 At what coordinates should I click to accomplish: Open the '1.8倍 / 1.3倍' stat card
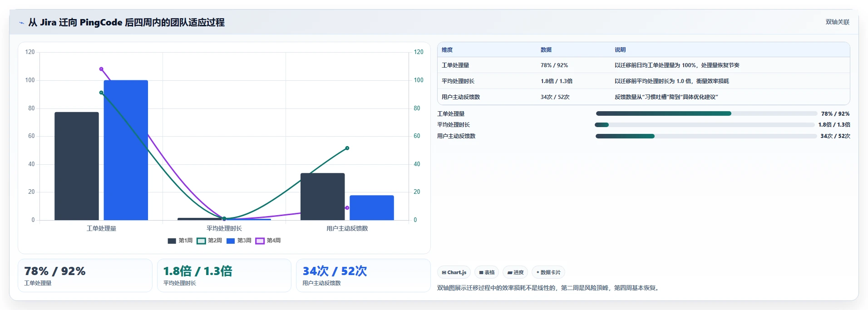pos(224,276)
